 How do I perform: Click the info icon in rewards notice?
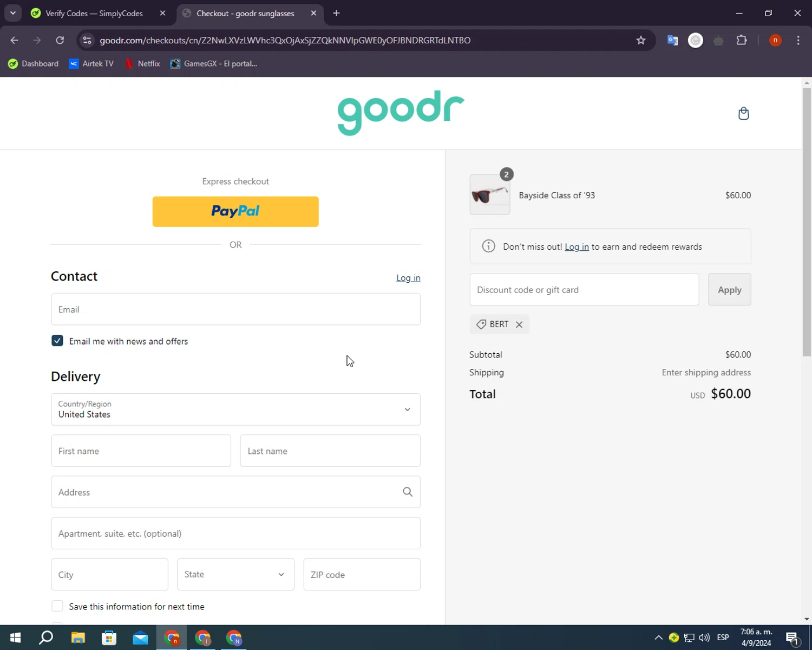[488, 246]
